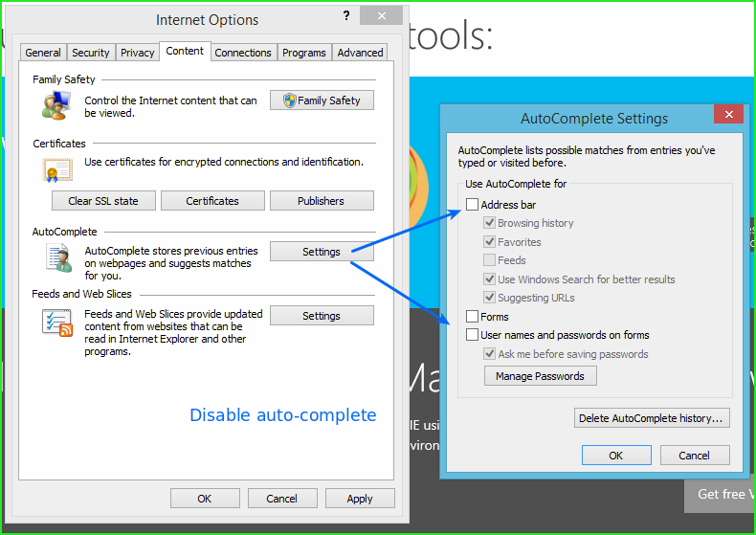The height and width of the screenshot is (535, 756).
Task: Open the Certificates button
Action: [x=212, y=200]
